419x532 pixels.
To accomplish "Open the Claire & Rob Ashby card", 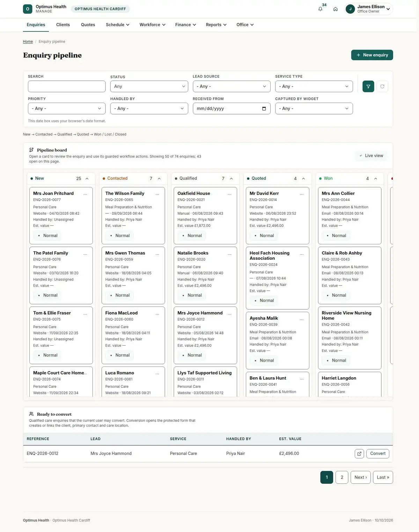I will click(350, 275).
